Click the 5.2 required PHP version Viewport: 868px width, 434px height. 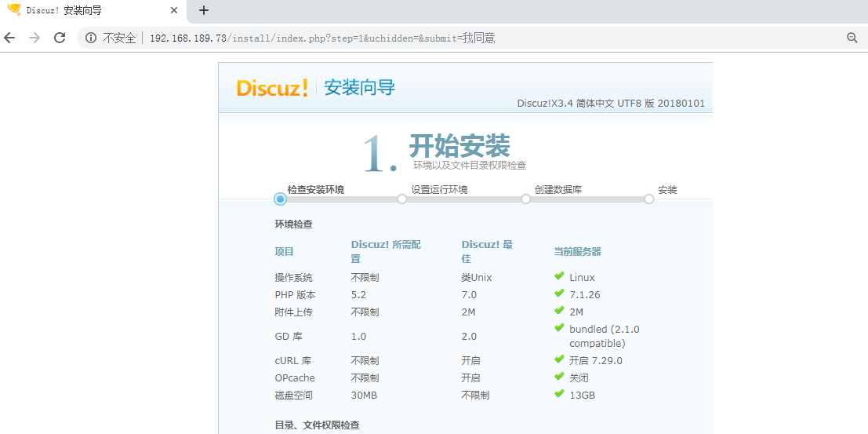tap(358, 295)
